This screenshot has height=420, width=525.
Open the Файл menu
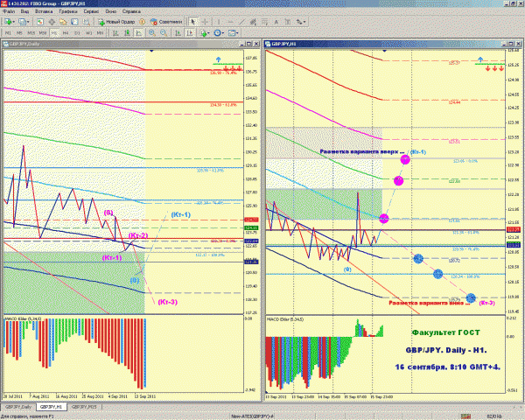[x=9, y=11]
